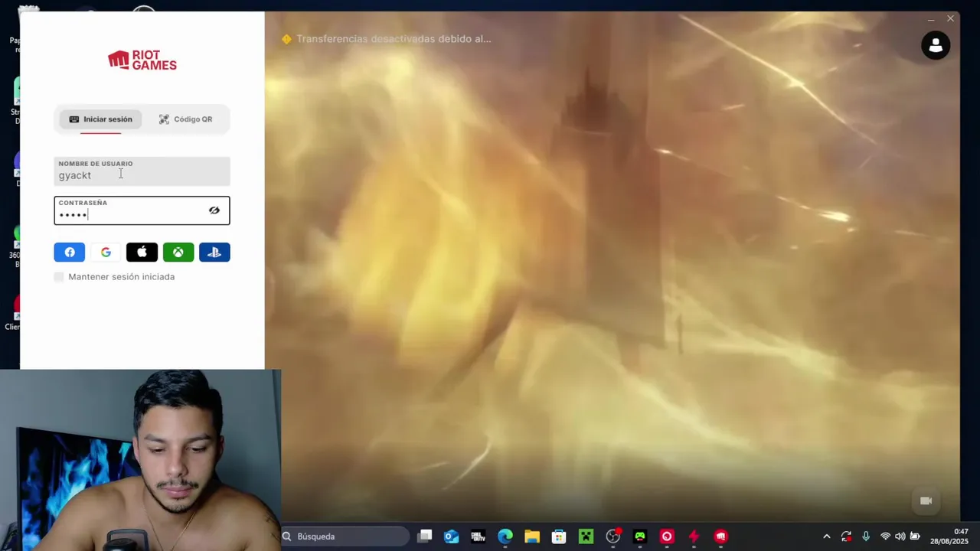Switch to the Código QR tab
This screenshot has height=551, width=980.
pyautogui.click(x=185, y=119)
